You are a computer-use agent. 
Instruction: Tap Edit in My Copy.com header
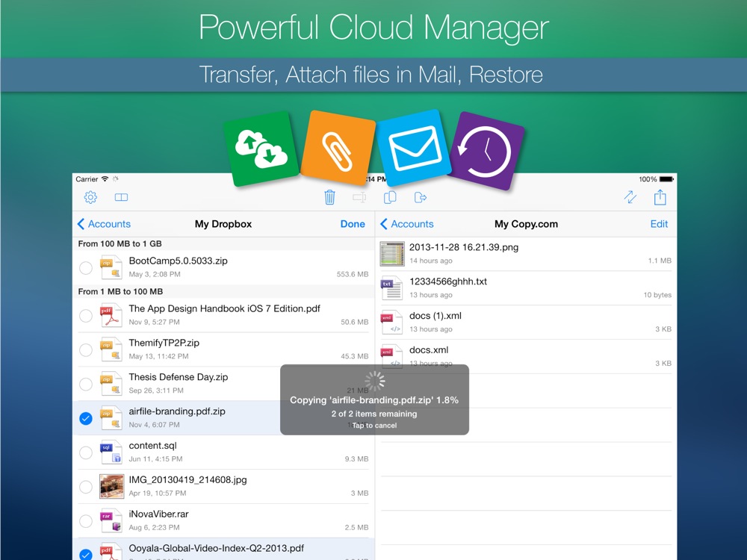[660, 224]
